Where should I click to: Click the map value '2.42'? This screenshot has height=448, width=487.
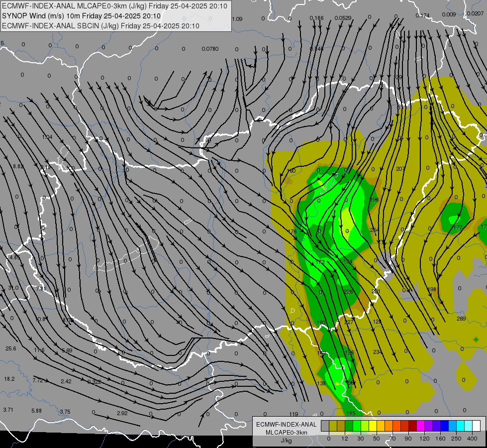point(66,381)
